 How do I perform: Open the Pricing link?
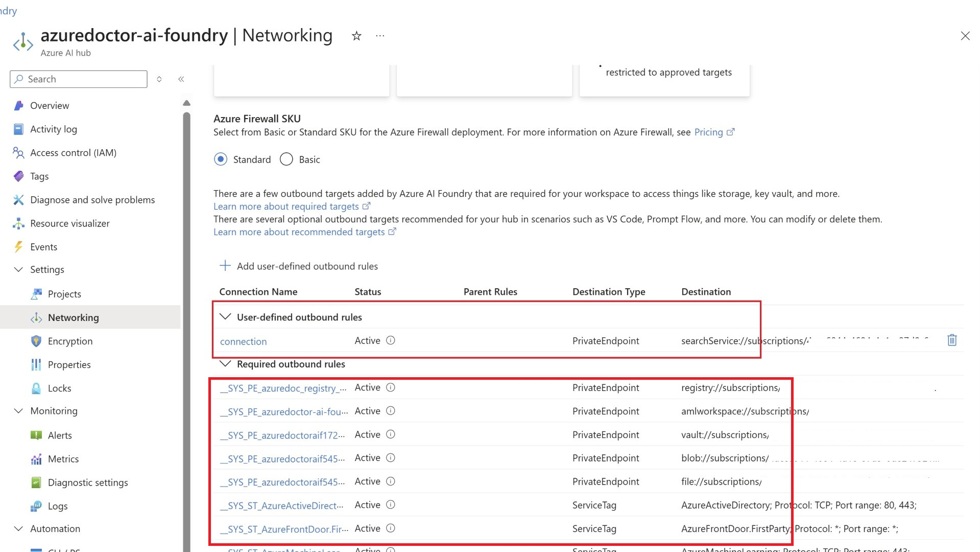[714, 132]
